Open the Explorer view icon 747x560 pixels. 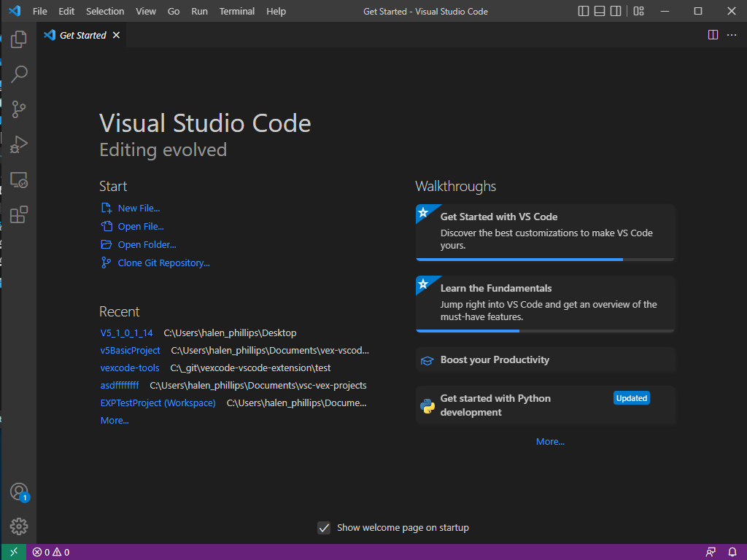pyautogui.click(x=18, y=39)
